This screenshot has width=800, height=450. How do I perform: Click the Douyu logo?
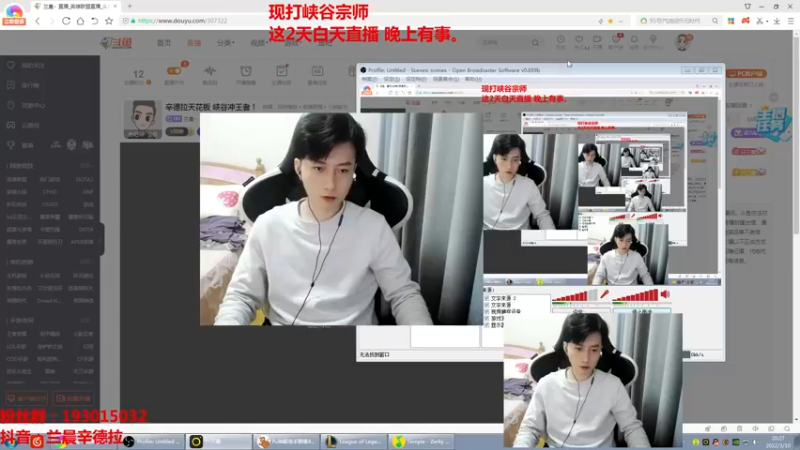click(x=116, y=43)
